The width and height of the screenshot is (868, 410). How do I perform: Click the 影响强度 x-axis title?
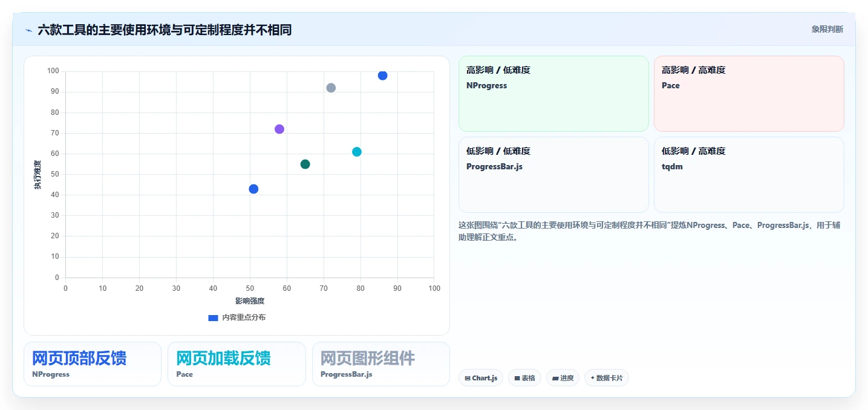point(250,301)
